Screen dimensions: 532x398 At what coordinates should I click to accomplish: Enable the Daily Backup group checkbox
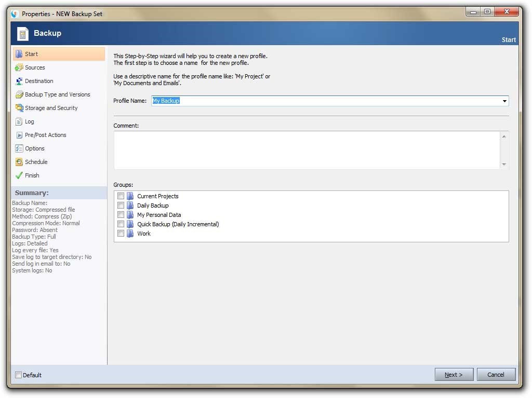[121, 205]
